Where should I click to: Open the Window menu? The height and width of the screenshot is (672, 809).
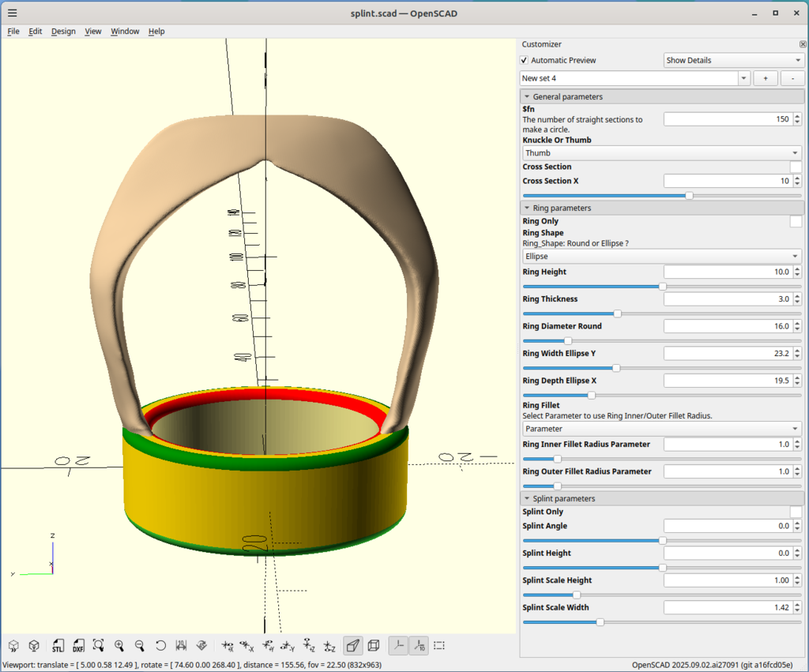click(x=125, y=32)
